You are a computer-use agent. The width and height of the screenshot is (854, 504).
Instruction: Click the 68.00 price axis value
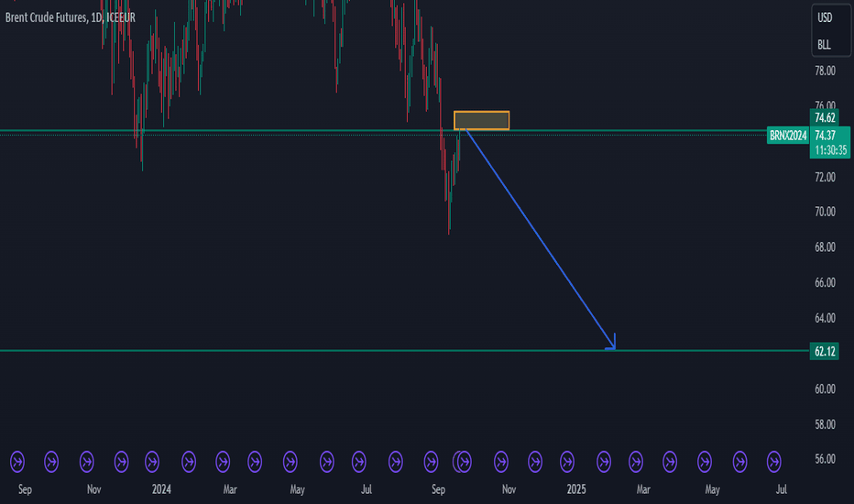click(825, 247)
